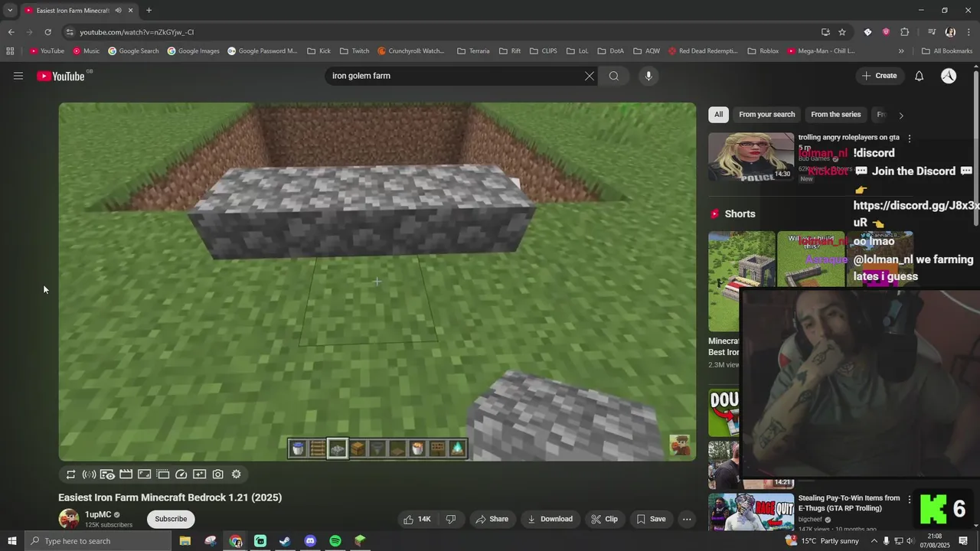The height and width of the screenshot is (551, 980).
Task: Toggle the loop video extension button
Action: (70, 474)
